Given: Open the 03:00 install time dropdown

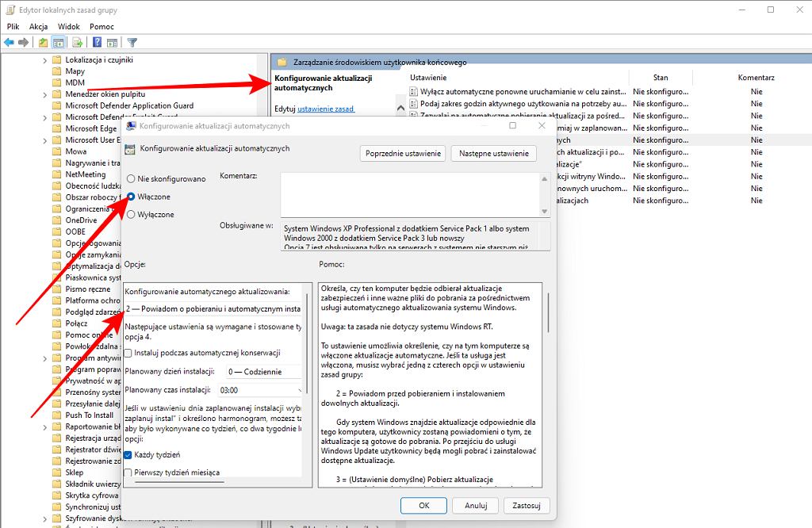Looking at the screenshot, I should 260,390.
